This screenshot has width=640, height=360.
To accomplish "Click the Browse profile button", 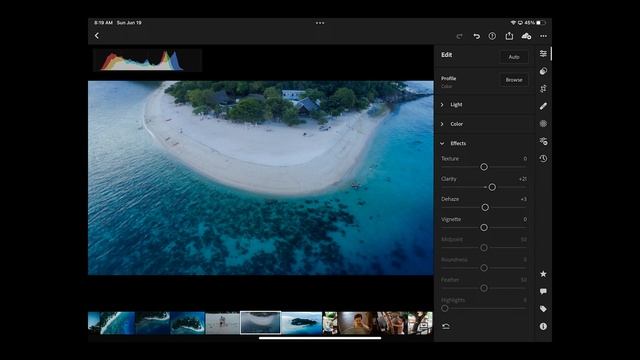I will click(514, 80).
